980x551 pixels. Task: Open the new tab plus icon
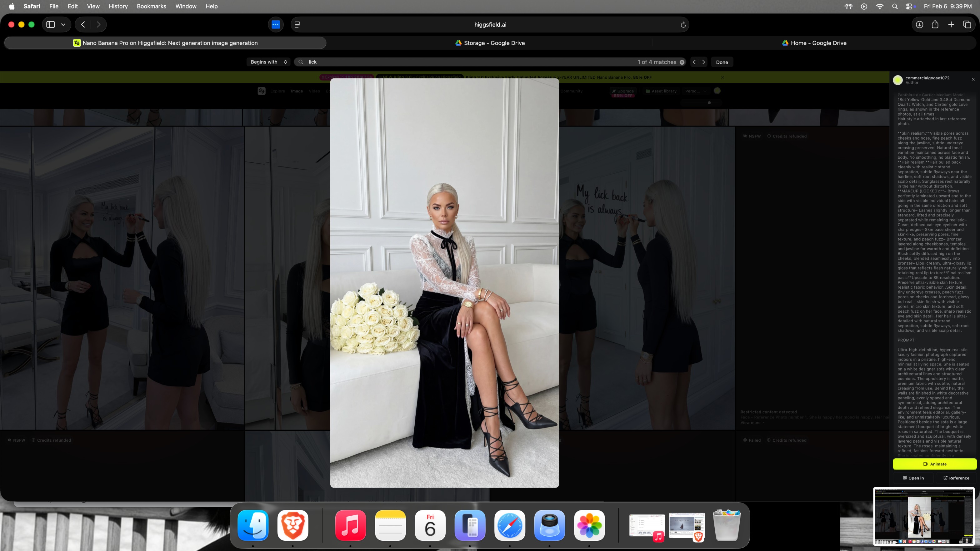(x=951, y=24)
